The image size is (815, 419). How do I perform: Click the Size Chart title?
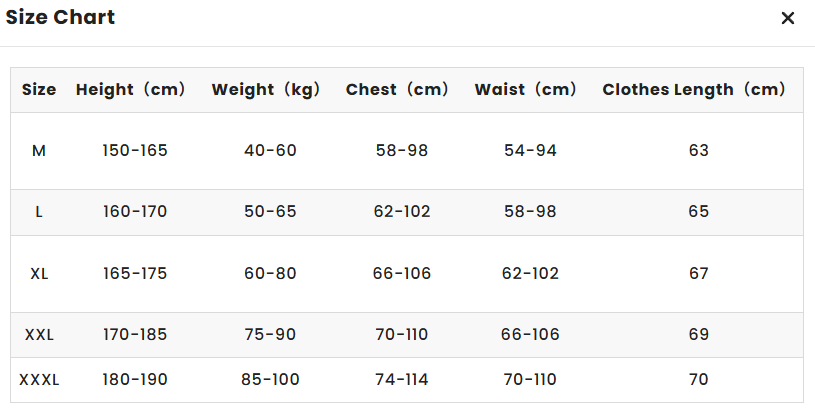pos(60,17)
